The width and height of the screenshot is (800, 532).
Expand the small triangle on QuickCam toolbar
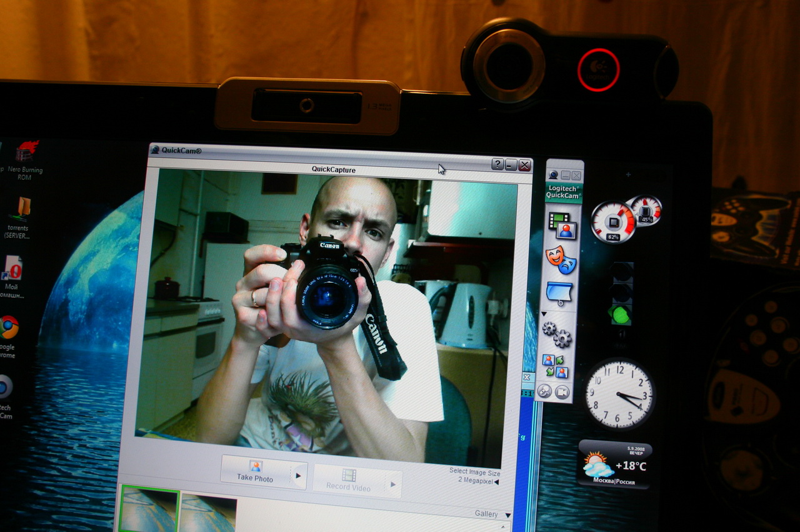coord(544,313)
